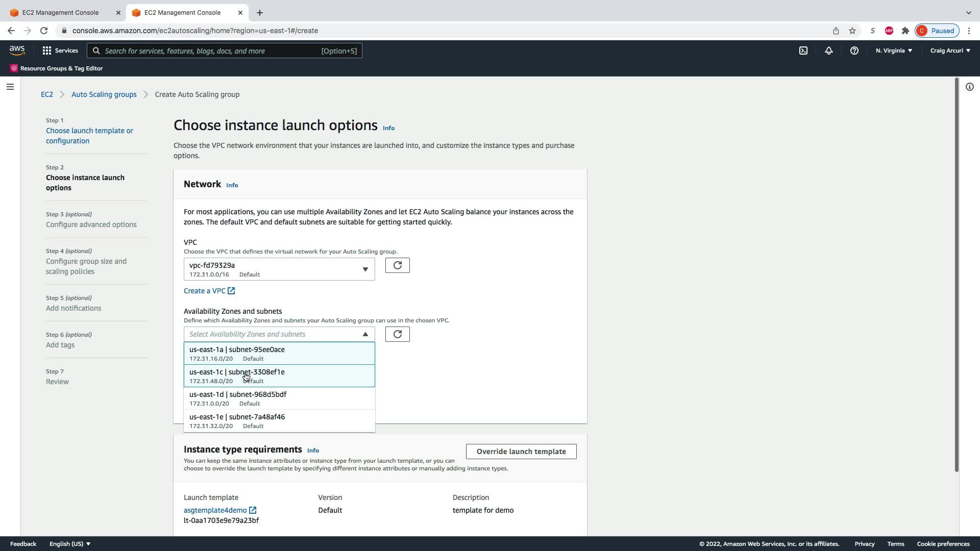Switch to the first EC2 Management Console tab
980x551 pixels.
[61, 12]
